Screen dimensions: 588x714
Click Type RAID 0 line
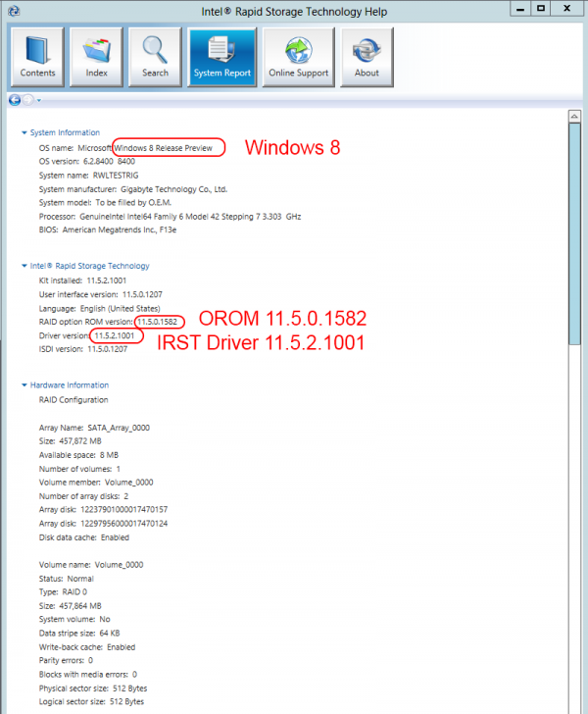click(63, 592)
